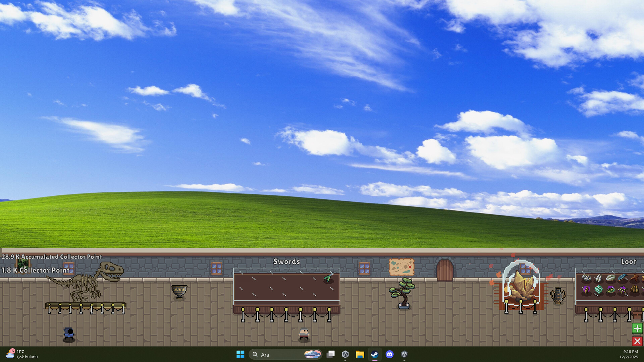This screenshot has height=362, width=644.
Task: Open Steam from the taskbar
Action: point(375,354)
